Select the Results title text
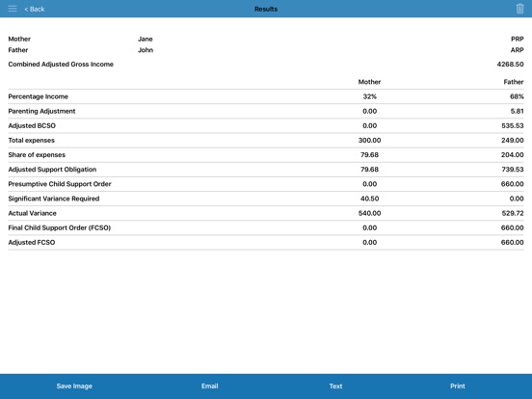Image resolution: width=532 pixels, height=399 pixels. click(x=266, y=10)
